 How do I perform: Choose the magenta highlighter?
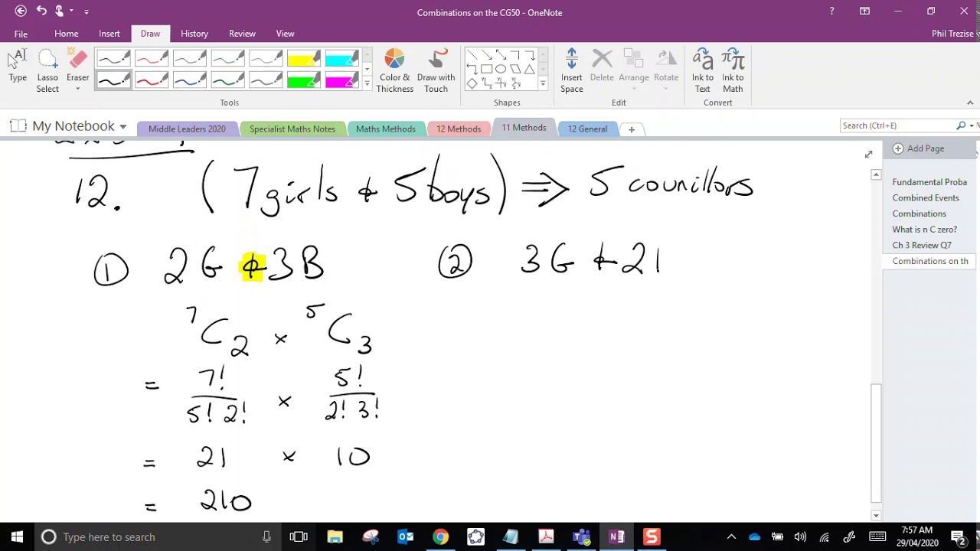tap(342, 80)
